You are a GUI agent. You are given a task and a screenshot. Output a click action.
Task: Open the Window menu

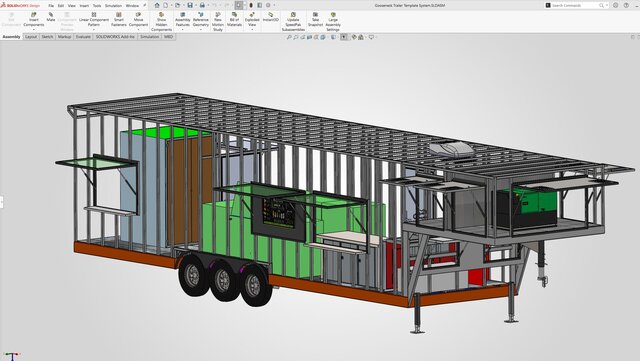(132, 6)
